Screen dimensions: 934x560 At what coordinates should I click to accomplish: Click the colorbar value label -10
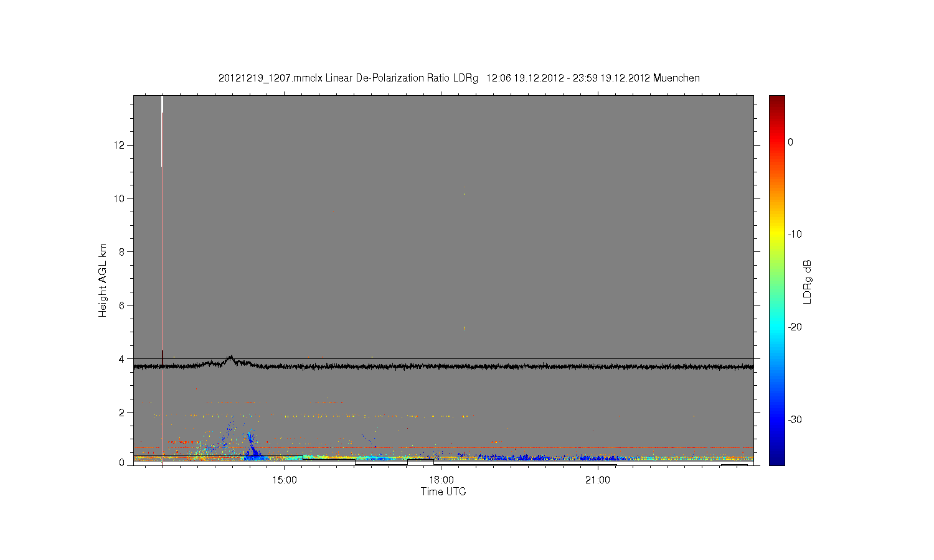[795, 235]
